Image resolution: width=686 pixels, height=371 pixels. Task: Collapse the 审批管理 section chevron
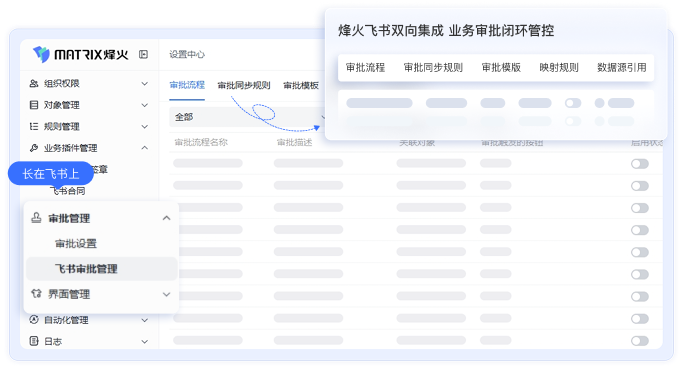click(x=166, y=218)
